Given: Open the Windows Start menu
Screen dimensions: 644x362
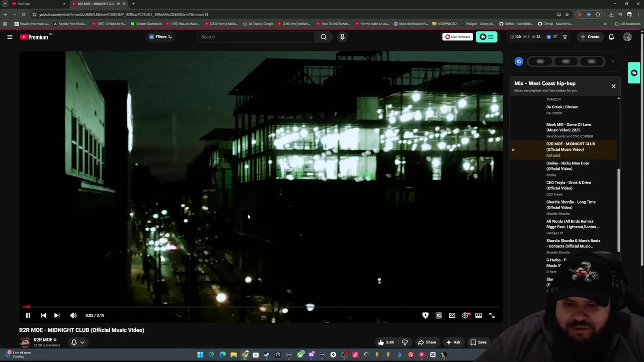Looking at the screenshot, I should pyautogui.click(x=200, y=354).
